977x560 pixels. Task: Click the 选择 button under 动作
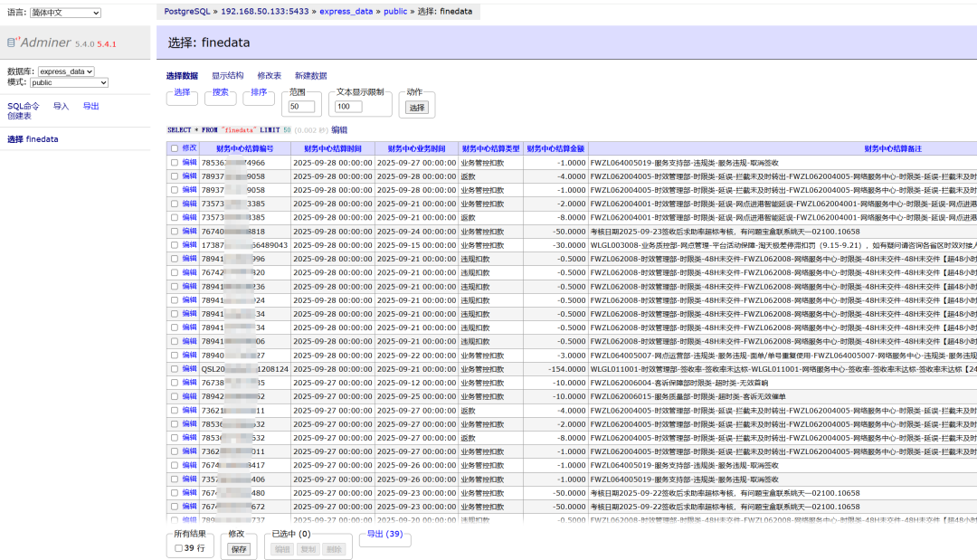[417, 108]
